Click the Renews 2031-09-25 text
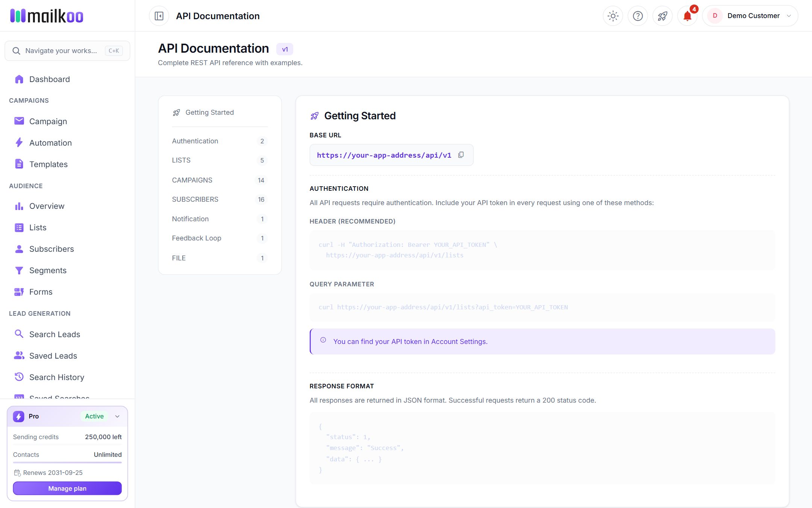Viewport: 812px width, 508px height. [53, 473]
